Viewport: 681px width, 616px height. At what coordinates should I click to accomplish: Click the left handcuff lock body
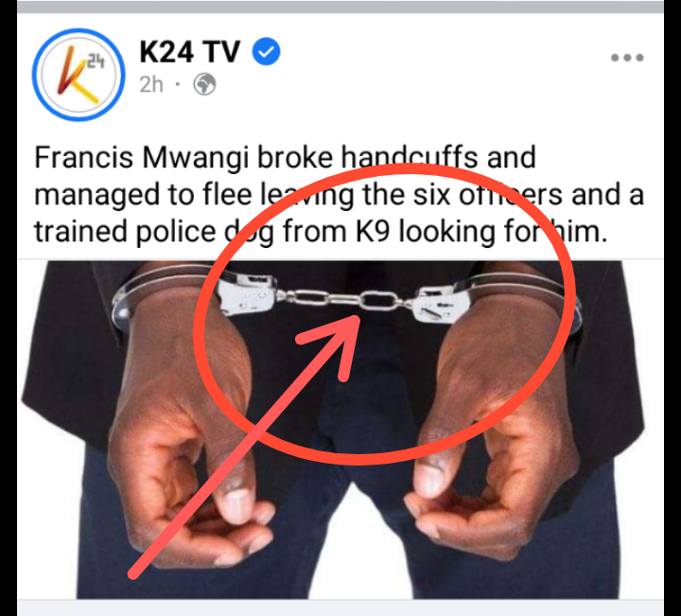[247, 293]
